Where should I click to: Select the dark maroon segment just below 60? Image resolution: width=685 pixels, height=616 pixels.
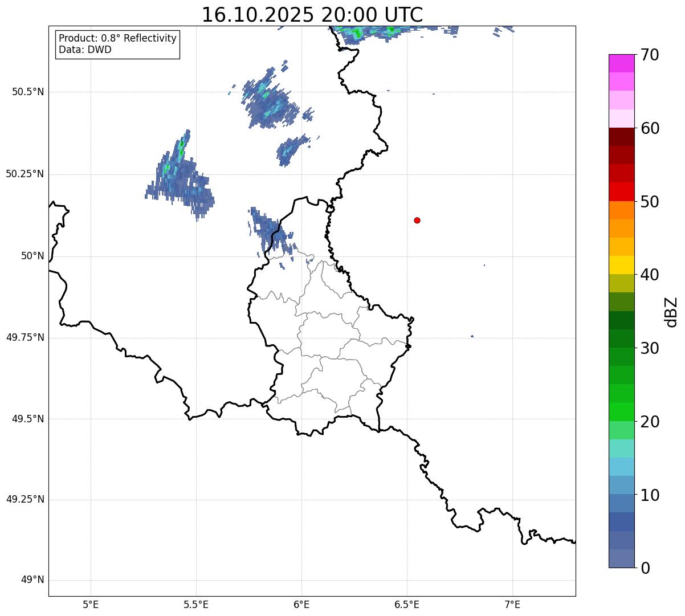click(x=621, y=137)
